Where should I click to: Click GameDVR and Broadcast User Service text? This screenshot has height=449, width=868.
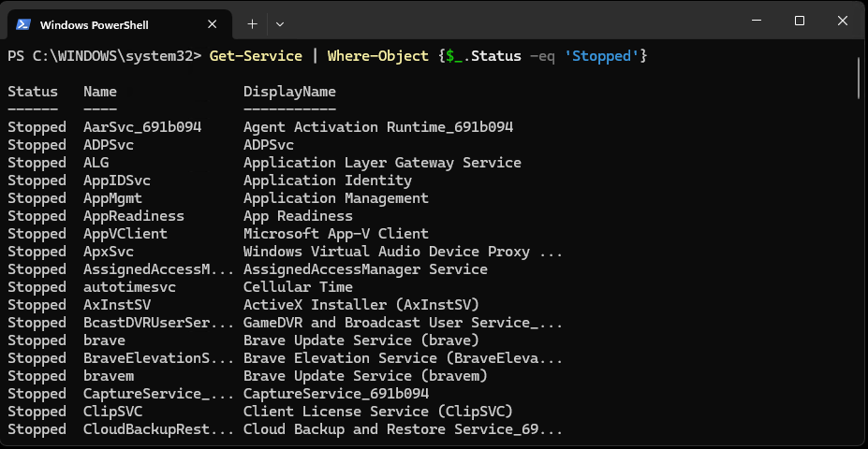tap(403, 323)
